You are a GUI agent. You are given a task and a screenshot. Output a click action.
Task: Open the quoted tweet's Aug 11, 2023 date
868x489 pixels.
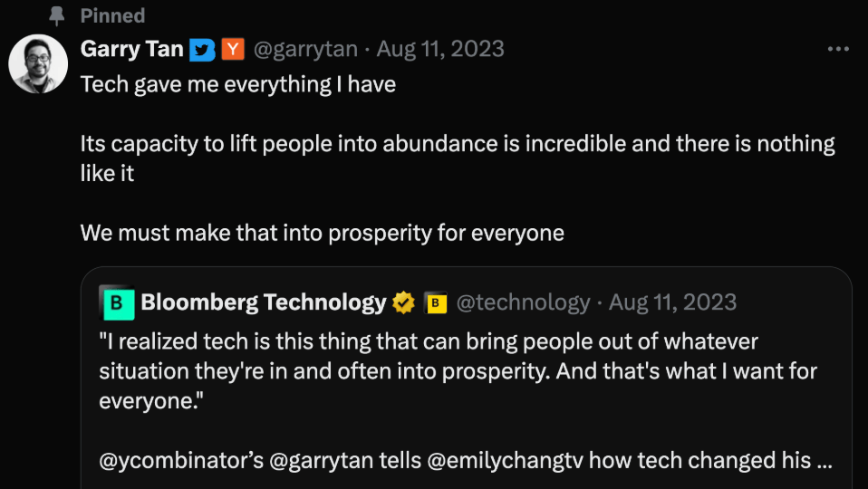click(672, 302)
